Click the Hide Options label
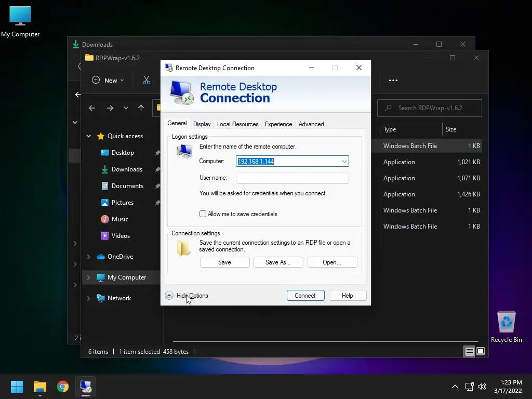 (x=192, y=296)
